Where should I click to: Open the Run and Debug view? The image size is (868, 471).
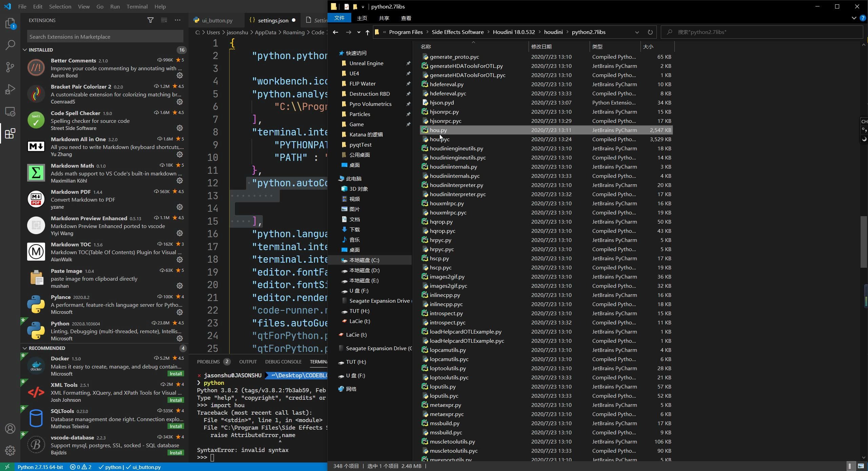[10, 89]
